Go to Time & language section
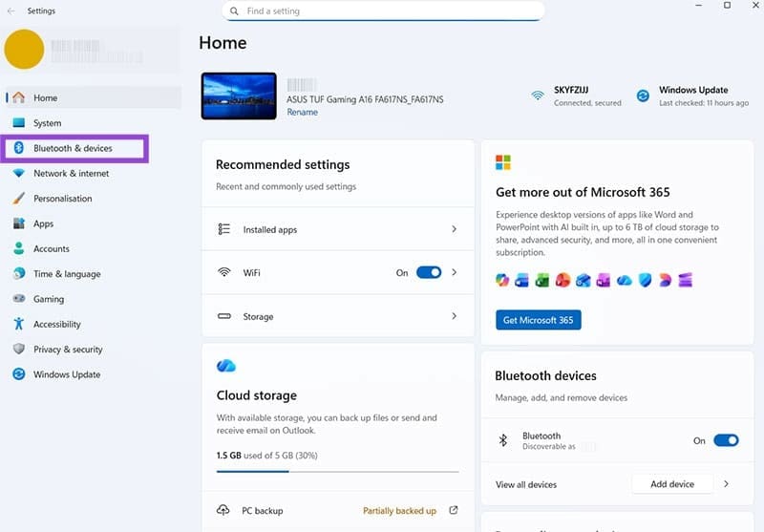The image size is (764, 532). (x=66, y=274)
